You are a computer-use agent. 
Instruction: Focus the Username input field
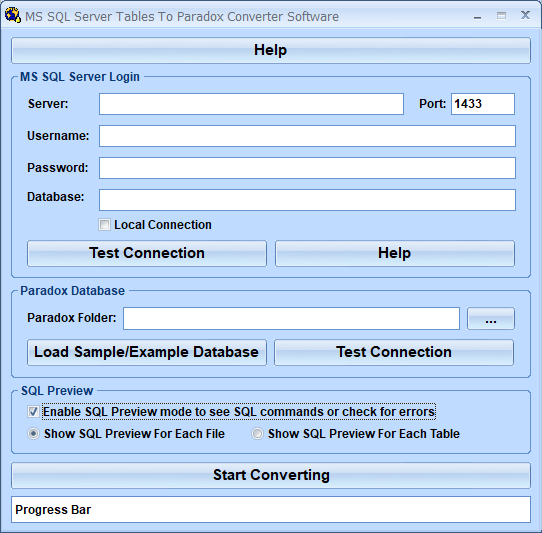[x=307, y=136]
